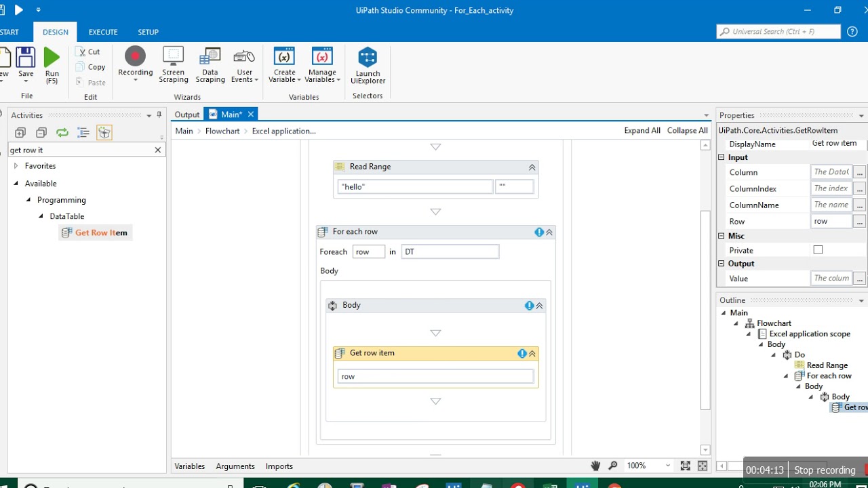Screen dimensions: 868x488
Task: Switch to the EXECUTE ribbon tab
Action: click(x=103, y=32)
